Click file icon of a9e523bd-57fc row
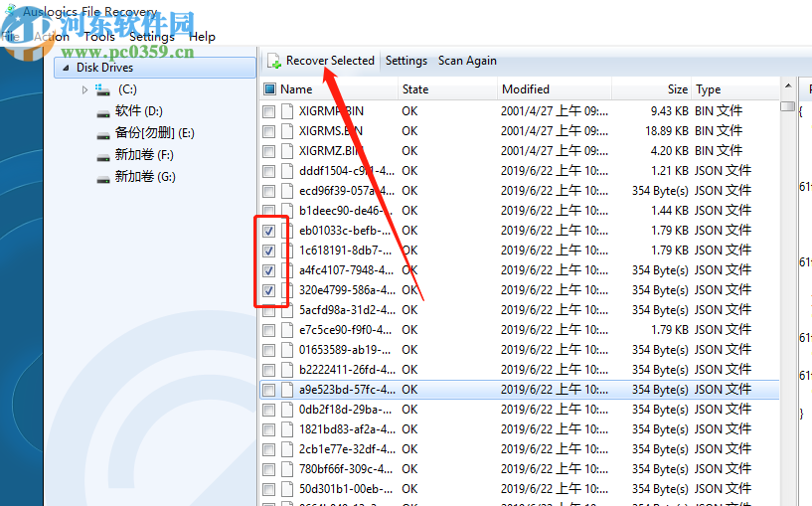Screen dimensions: 812x506 [x=287, y=390]
